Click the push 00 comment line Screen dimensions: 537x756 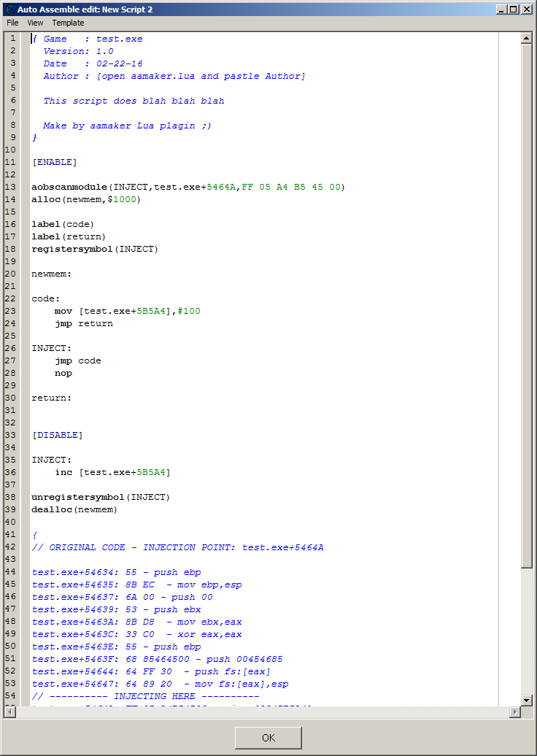[122, 597]
